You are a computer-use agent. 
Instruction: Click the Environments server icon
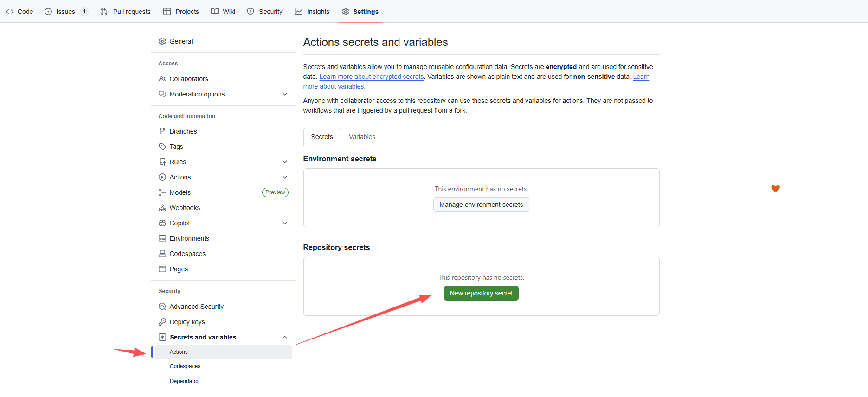click(x=162, y=238)
